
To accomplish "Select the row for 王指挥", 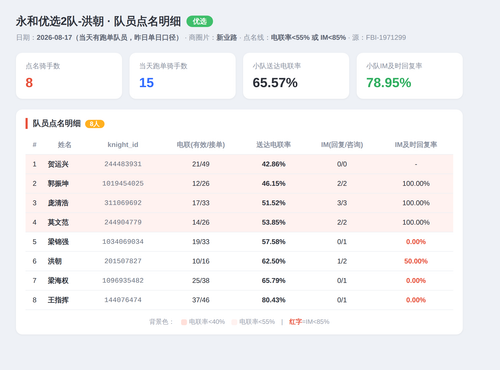I will coord(239,300).
